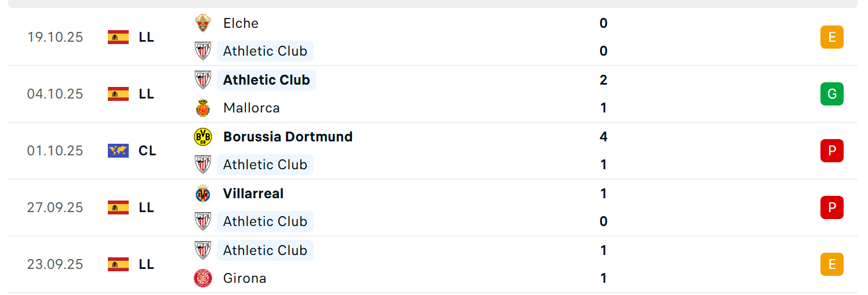The width and height of the screenshot is (868, 295).
Task: Click the Champions League world flag icon
Action: 118,151
